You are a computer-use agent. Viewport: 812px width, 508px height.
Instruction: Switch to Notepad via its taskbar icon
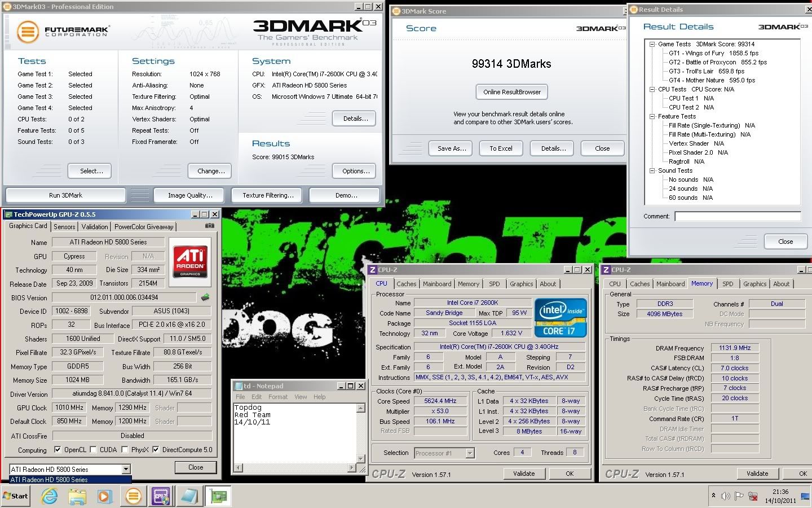189,496
